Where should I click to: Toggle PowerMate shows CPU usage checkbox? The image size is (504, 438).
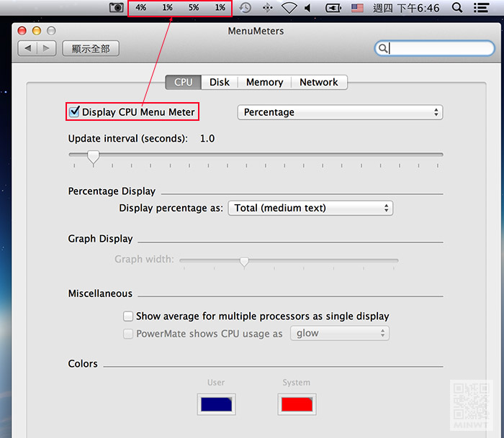pyautogui.click(x=128, y=334)
